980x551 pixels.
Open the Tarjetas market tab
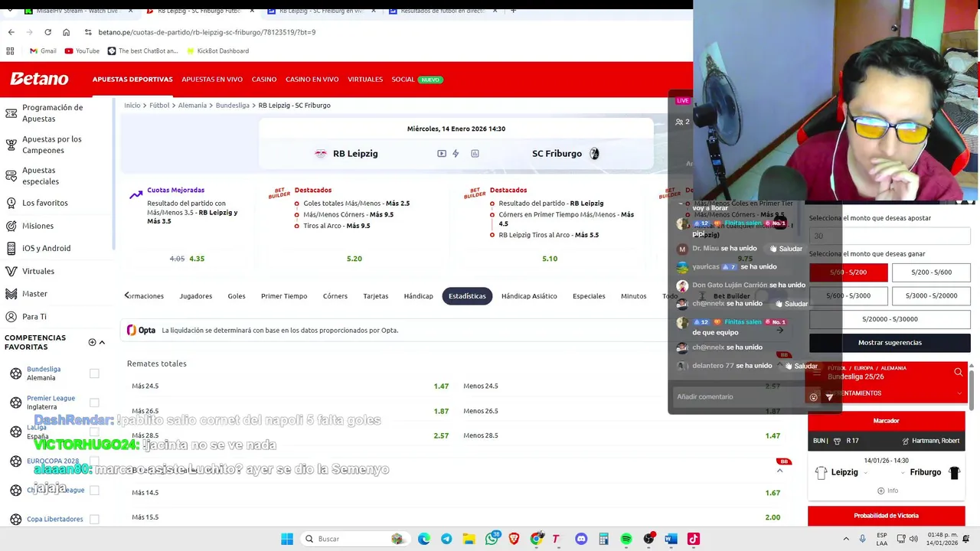pyautogui.click(x=375, y=296)
